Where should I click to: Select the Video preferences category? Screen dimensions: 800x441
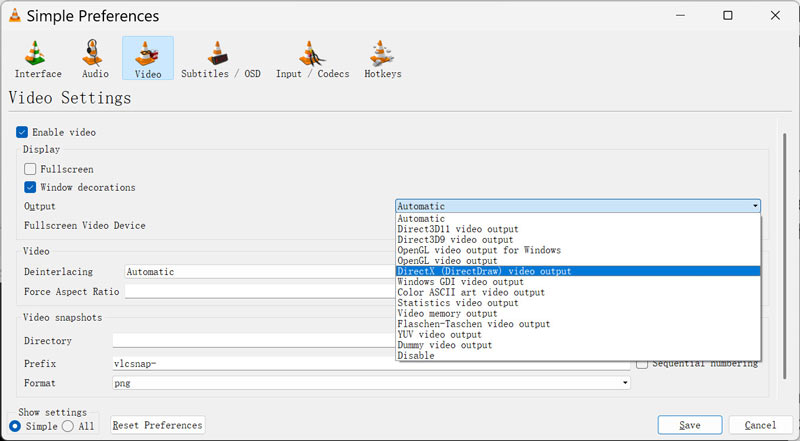[x=148, y=58]
